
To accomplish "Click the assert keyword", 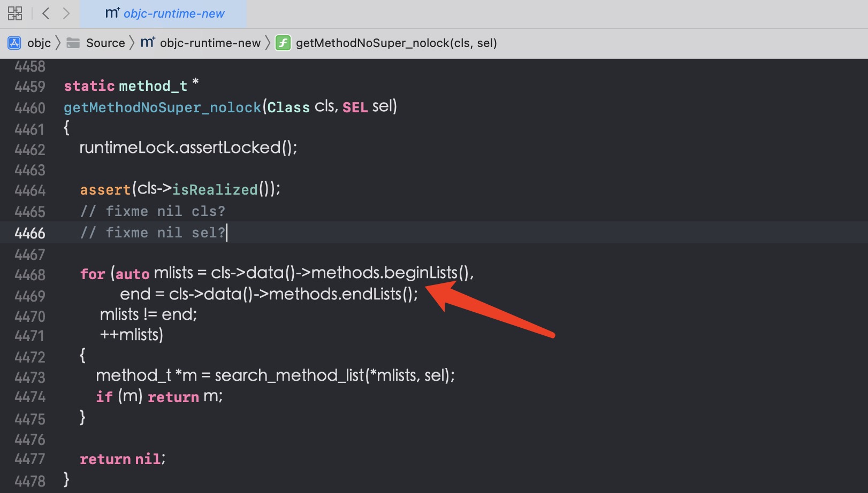I will 105,190.
